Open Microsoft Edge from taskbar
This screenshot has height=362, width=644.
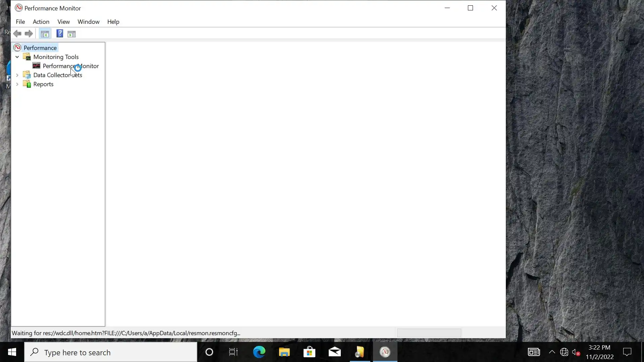(x=259, y=352)
